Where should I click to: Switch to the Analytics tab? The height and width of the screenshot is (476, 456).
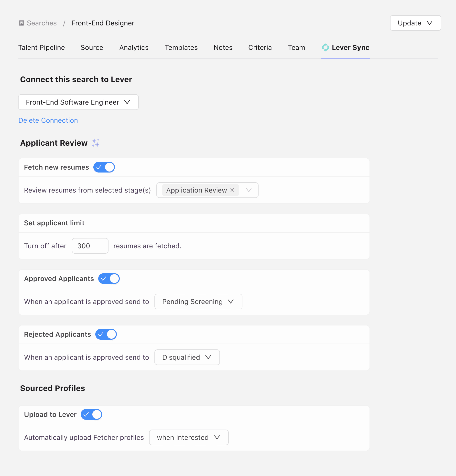click(x=134, y=47)
